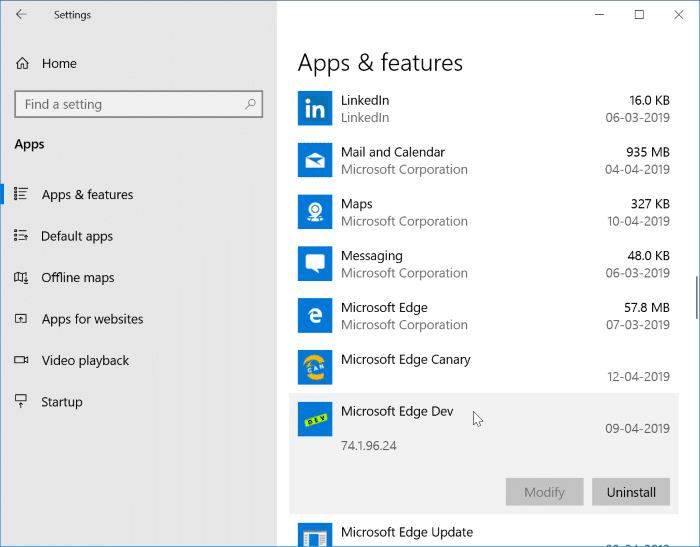Click the Default apps sidebar icon

pos(21,235)
